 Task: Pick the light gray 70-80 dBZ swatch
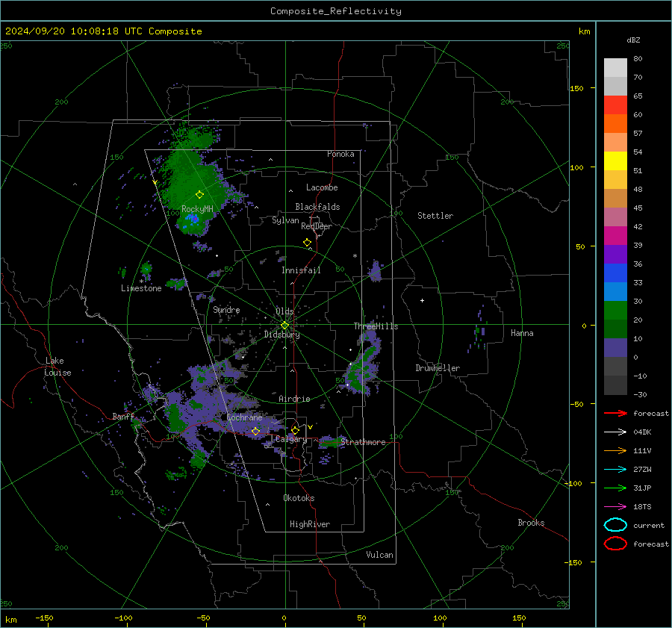615,68
